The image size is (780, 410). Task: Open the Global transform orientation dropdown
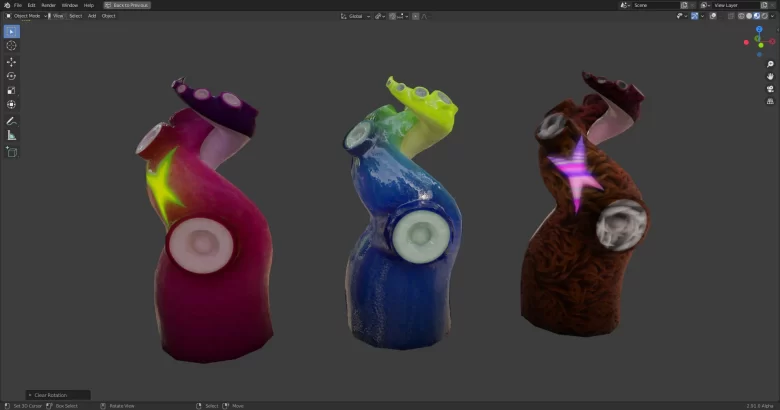[x=355, y=16]
